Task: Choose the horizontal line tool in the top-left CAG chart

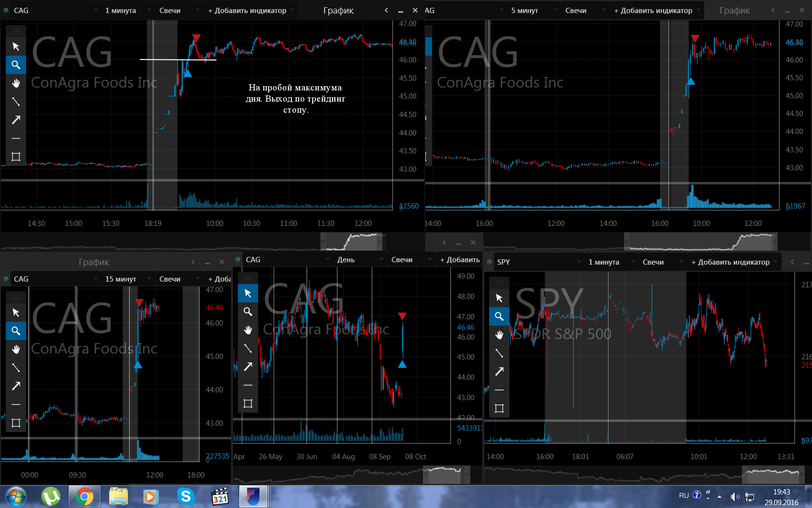Action: pyautogui.click(x=16, y=138)
